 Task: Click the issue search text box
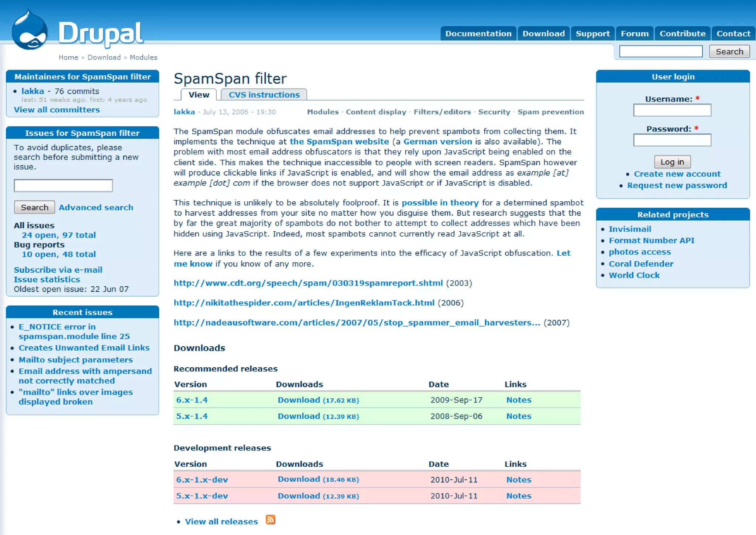pyautogui.click(x=63, y=185)
